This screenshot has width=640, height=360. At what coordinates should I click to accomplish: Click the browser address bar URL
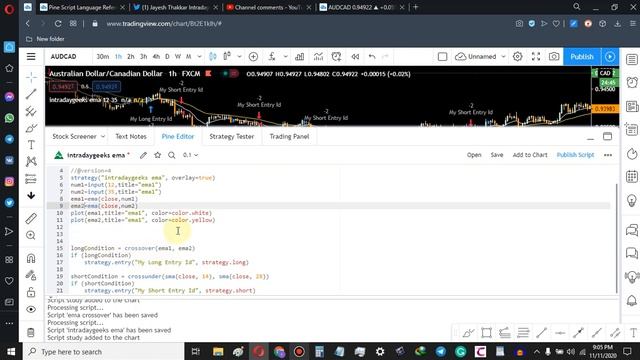tap(164, 24)
